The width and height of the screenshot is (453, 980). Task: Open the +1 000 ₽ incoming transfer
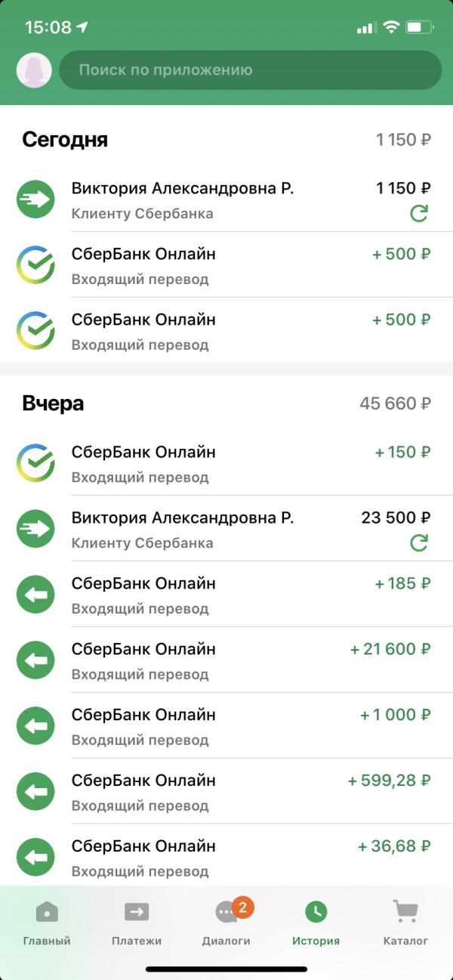pos(249,725)
